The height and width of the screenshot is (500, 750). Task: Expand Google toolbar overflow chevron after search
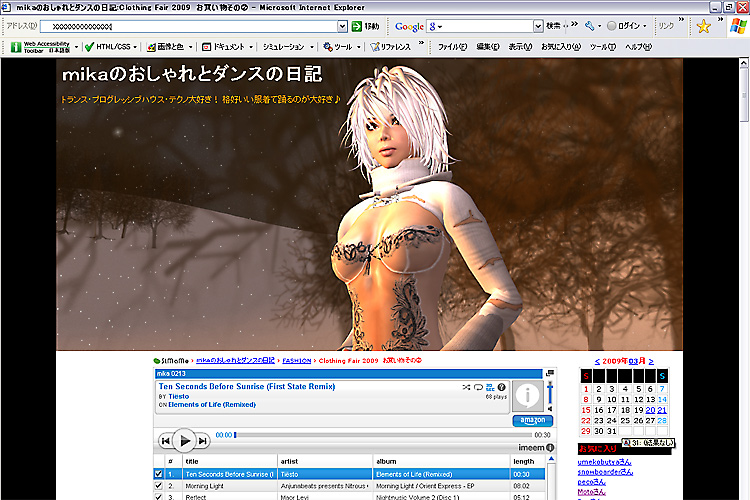click(574, 23)
